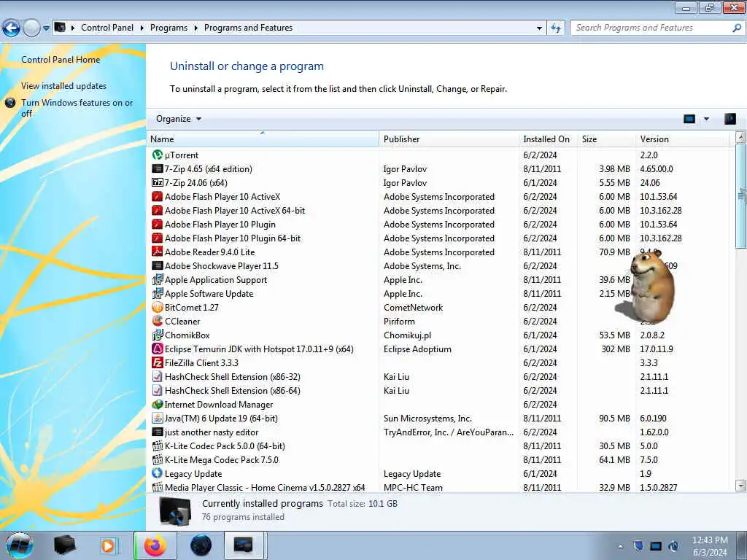Click the vertical scrollbar down arrow
747x560 pixels.
point(740,486)
